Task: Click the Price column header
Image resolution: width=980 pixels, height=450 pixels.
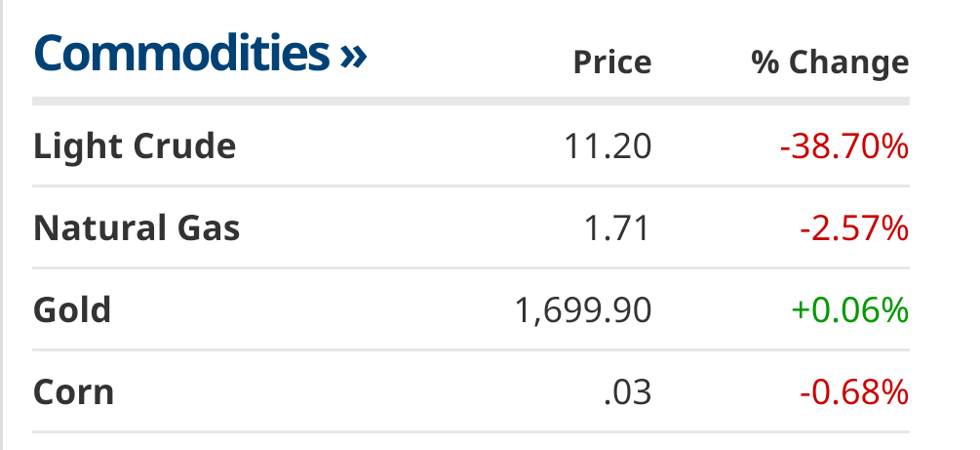Action: pyautogui.click(x=611, y=62)
